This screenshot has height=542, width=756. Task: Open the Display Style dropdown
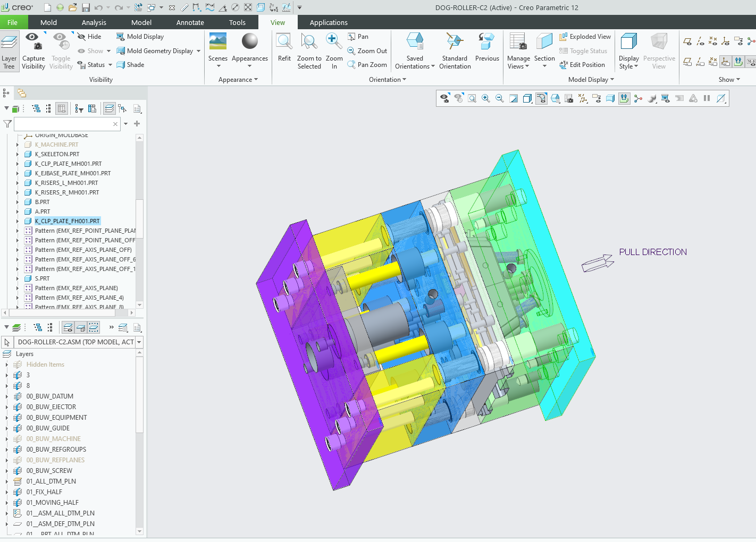click(x=628, y=63)
